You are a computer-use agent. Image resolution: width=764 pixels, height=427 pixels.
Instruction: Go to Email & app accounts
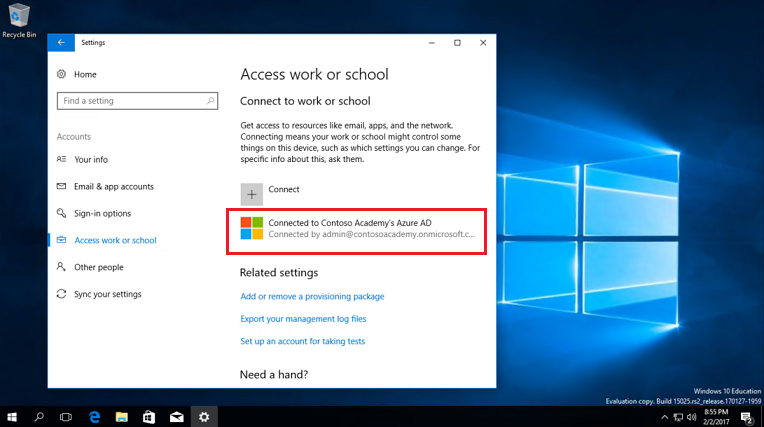point(113,186)
